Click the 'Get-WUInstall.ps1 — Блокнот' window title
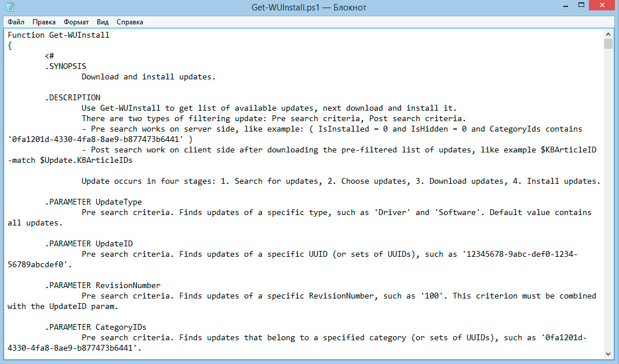Screen dimensions: 619x364 (309, 8)
